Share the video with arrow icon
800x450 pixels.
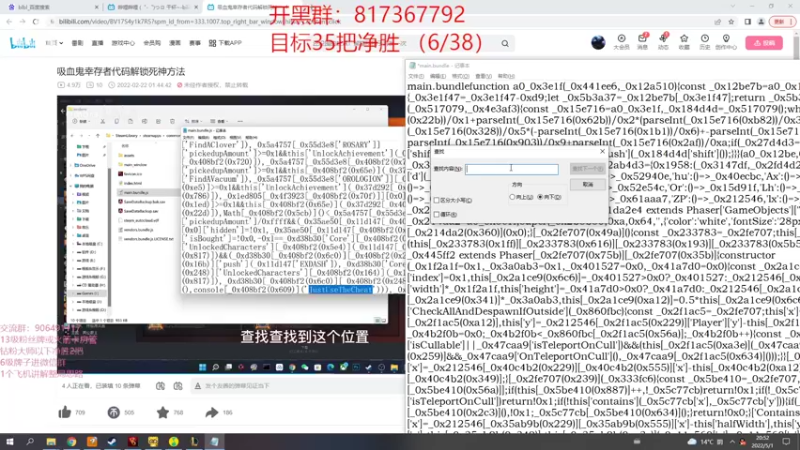(x=212, y=412)
